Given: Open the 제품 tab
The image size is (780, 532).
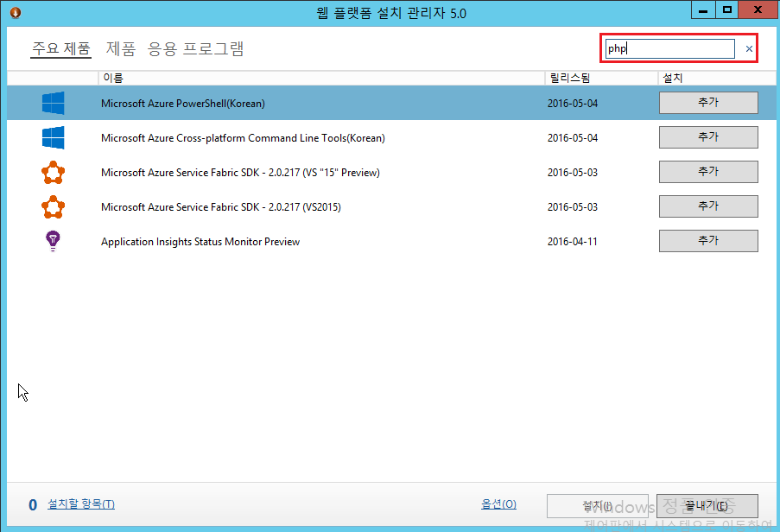Looking at the screenshot, I should tap(121, 48).
